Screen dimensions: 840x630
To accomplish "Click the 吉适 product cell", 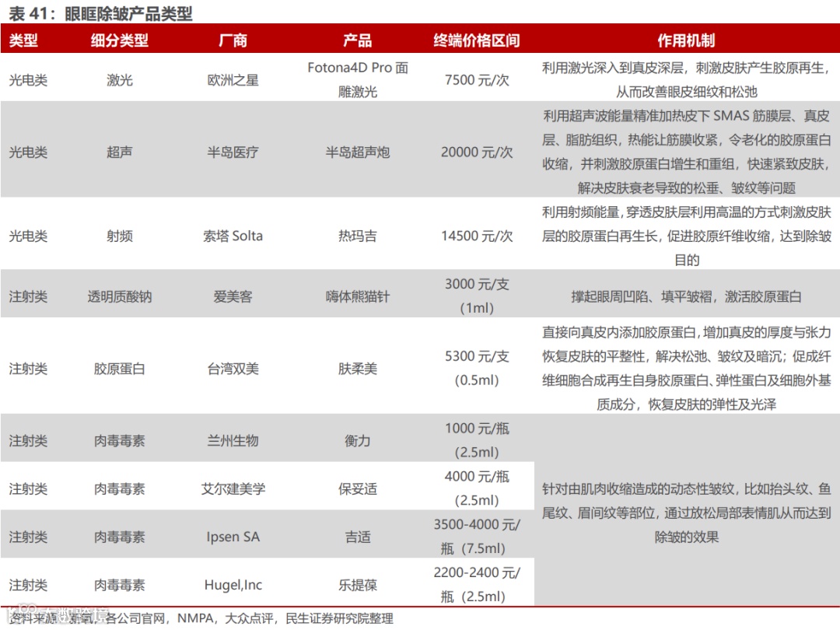I will (357, 537).
